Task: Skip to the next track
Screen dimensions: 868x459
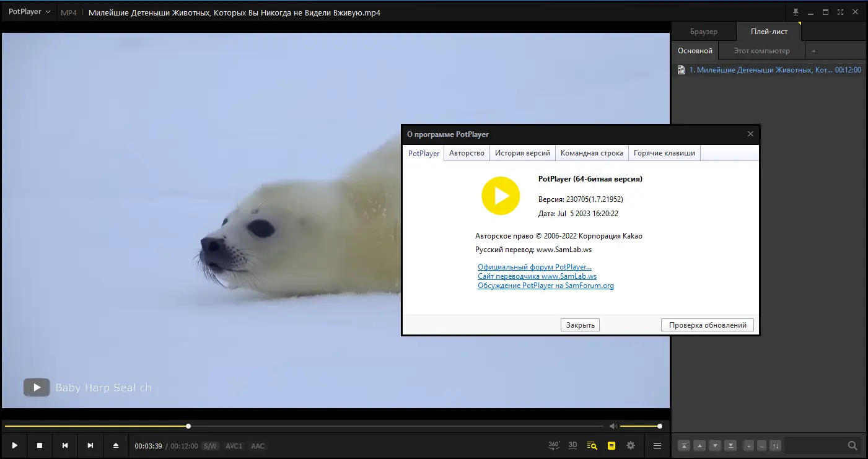Action: pos(90,445)
